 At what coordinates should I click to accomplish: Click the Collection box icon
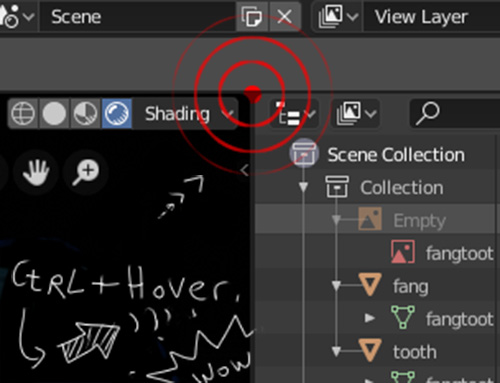coord(337,187)
